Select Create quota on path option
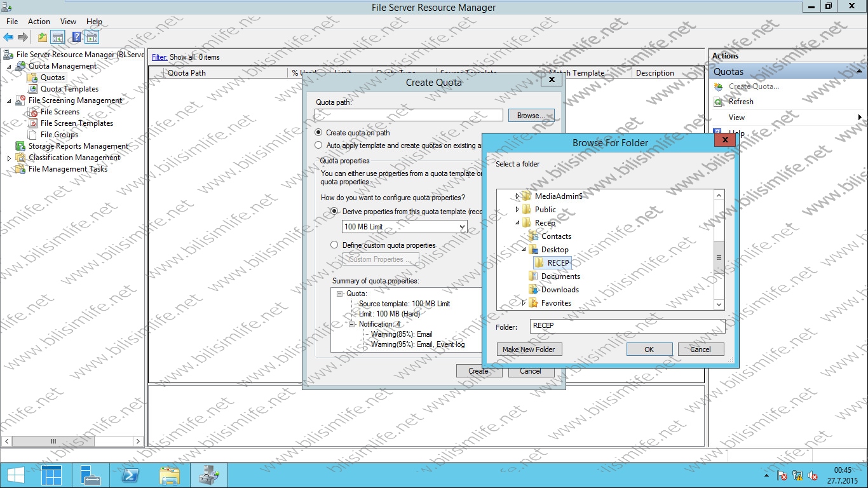868x488 pixels. 319,133
